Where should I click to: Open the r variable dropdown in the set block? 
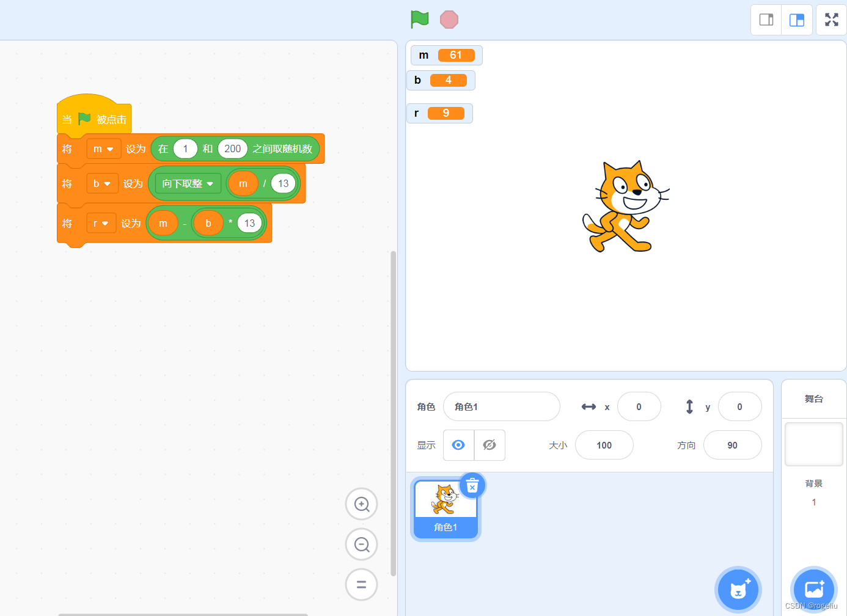(101, 223)
